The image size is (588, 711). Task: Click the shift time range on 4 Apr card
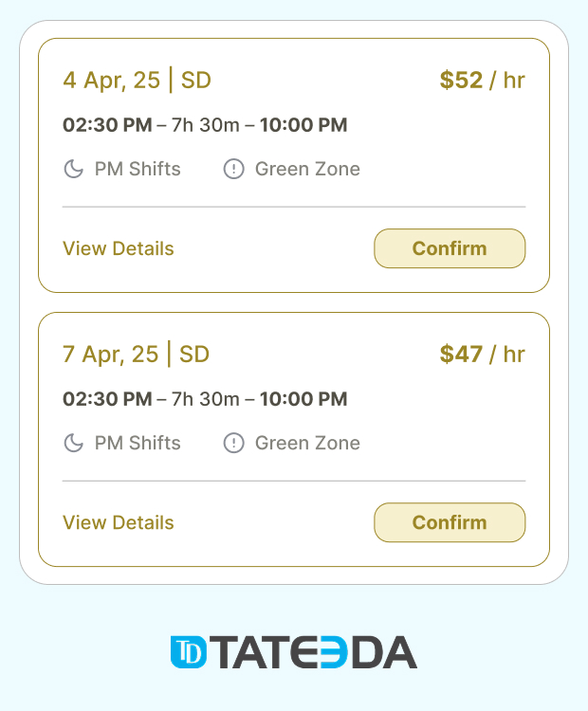(205, 125)
